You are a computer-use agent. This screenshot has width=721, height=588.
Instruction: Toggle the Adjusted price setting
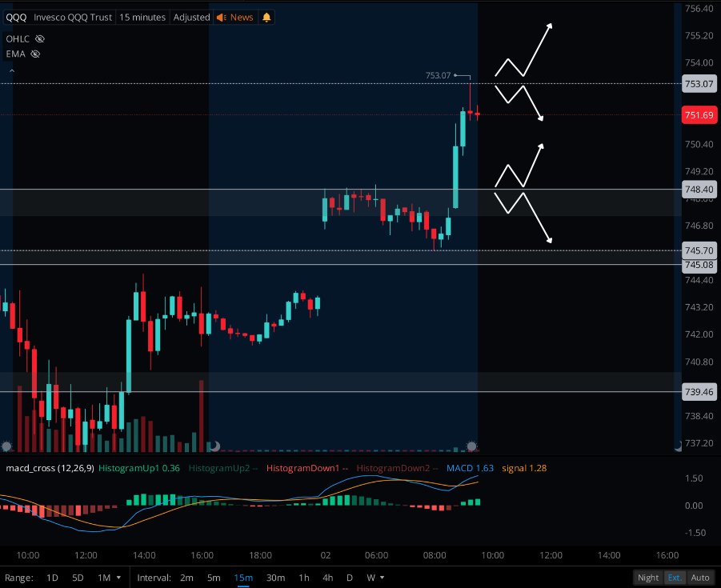coord(191,18)
